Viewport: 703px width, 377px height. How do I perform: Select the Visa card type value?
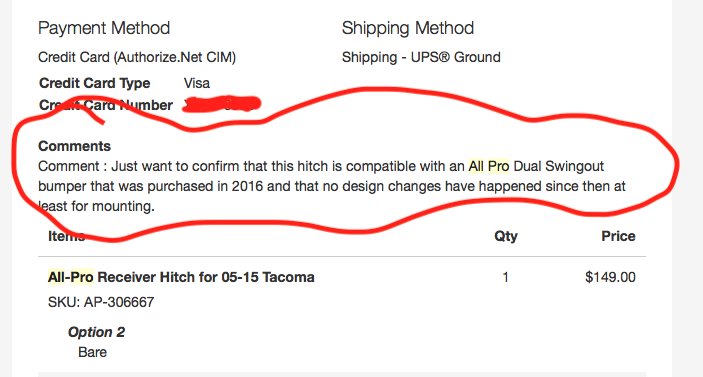click(x=196, y=83)
